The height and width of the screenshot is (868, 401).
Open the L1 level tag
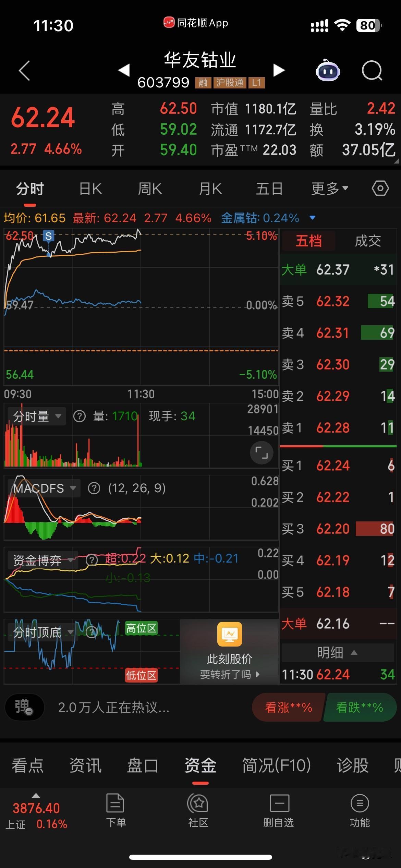(257, 83)
